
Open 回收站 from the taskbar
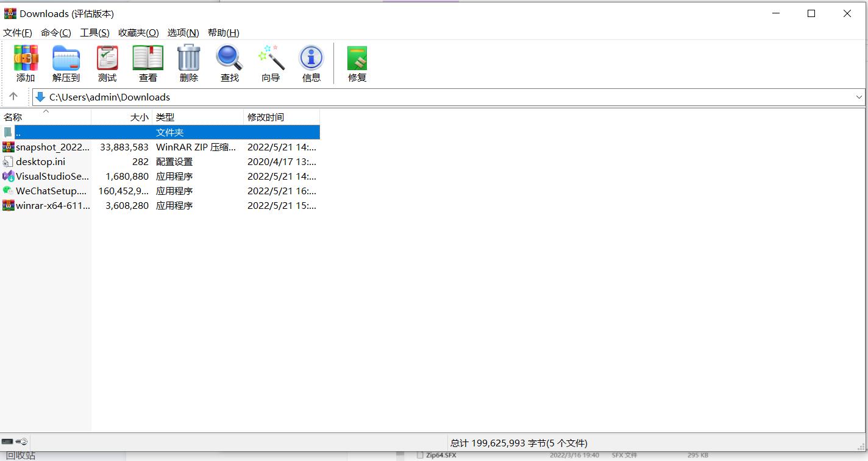(x=21, y=455)
